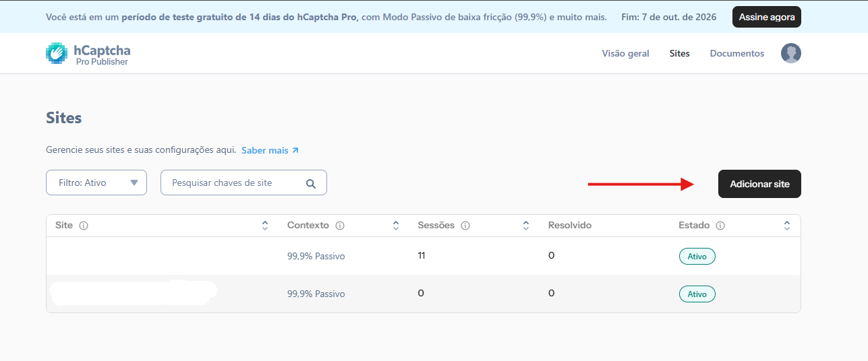The height and width of the screenshot is (361, 868).
Task: Click the external link arrow after Saber mais
Action: click(295, 150)
